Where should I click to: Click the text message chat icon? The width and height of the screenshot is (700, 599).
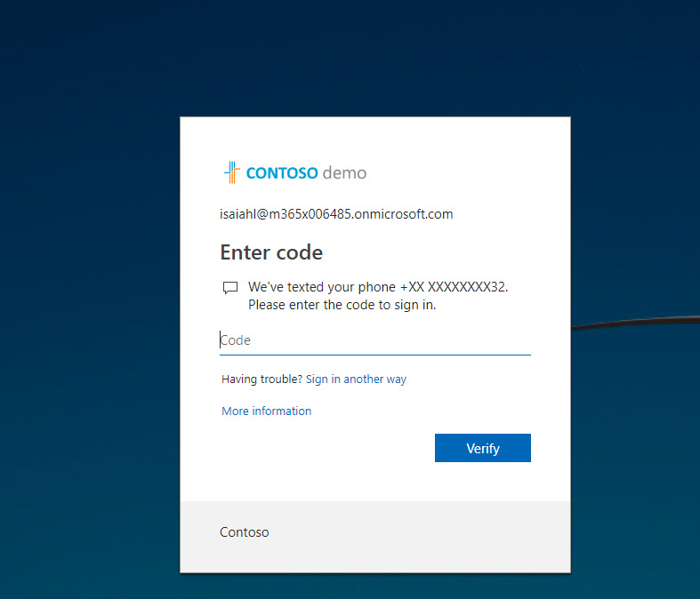tap(230, 288)
